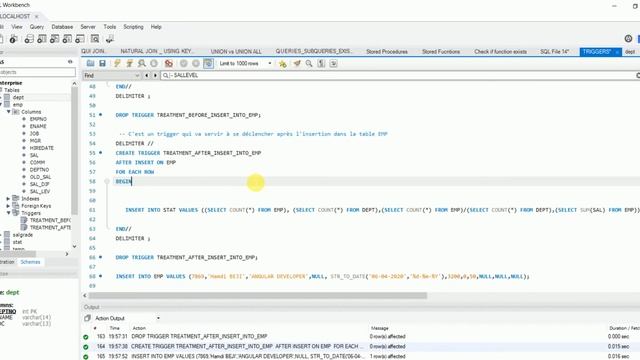Click the find previous arrow

[x=147, y=76]
